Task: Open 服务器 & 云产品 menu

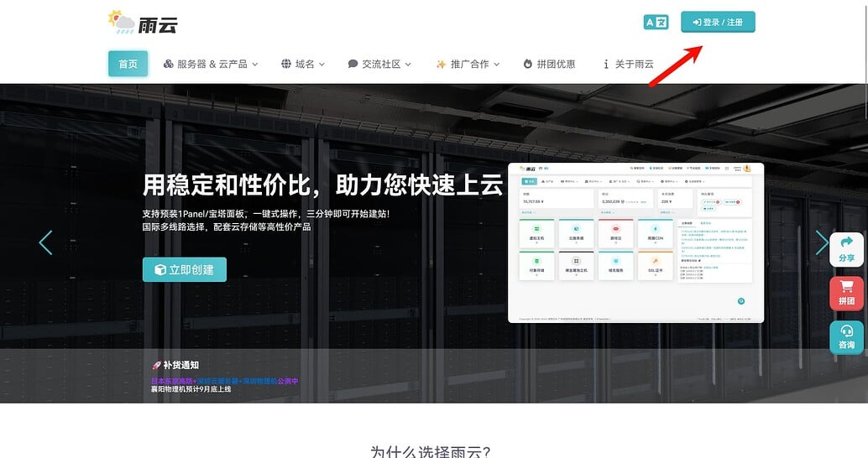Action: click(211, 64)
